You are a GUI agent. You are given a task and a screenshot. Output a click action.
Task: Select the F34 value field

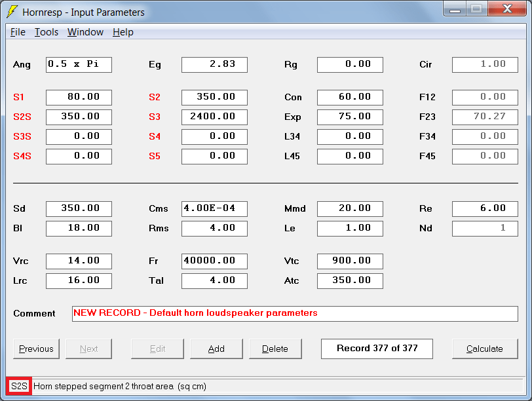coord(485,137)
